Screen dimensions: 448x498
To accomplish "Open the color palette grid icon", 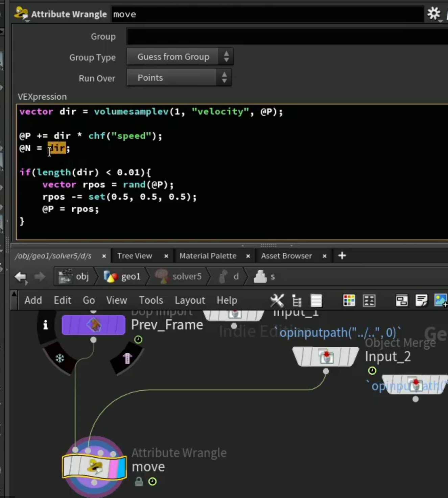I will tap(349, 300).
